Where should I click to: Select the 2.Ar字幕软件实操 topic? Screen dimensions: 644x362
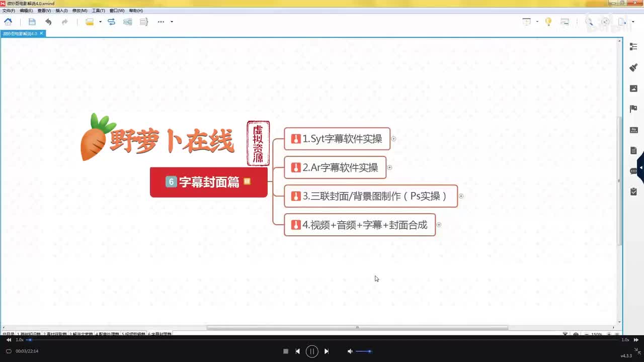(x=335, y=167)
